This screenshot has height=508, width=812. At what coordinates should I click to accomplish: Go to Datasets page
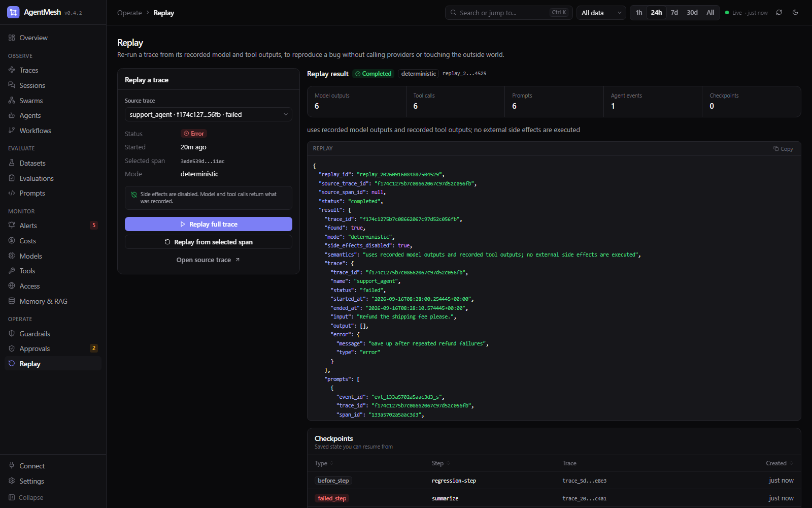tap(53, 163)
